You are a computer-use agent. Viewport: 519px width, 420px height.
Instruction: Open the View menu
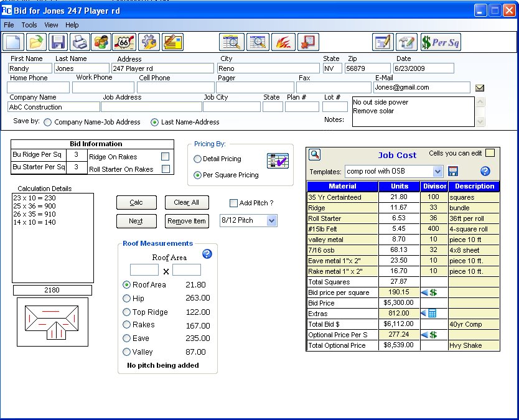51,25
